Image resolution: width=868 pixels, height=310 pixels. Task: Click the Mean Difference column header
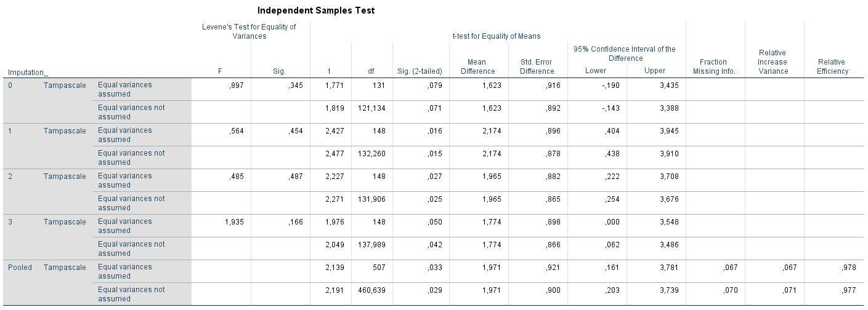tap(476, 66)
